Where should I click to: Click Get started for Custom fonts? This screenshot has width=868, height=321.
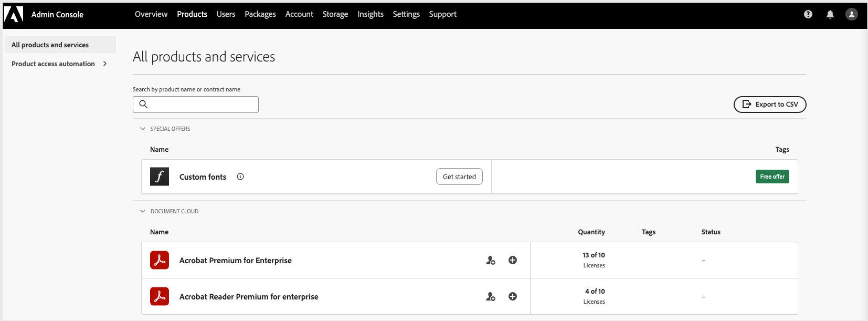pyautogui.click(x=459, y=177)
